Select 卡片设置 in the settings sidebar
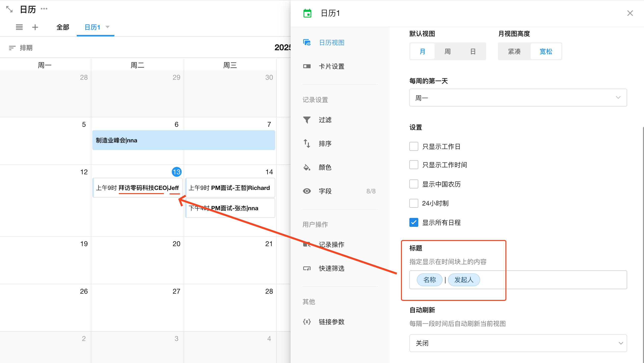The width and height of the screenshot is (644, 363). (331, 66)
